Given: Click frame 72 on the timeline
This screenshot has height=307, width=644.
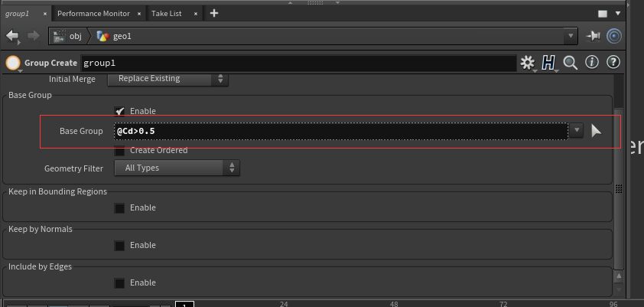Looking at the screenshot, I should click(503, 304).
